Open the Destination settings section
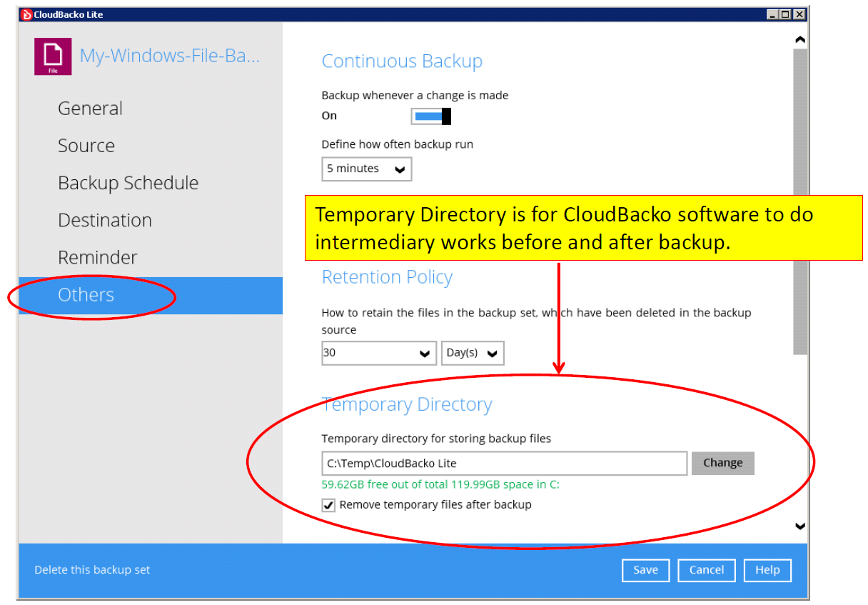Viewport: 868px width, 605px height. click(105, 220)
